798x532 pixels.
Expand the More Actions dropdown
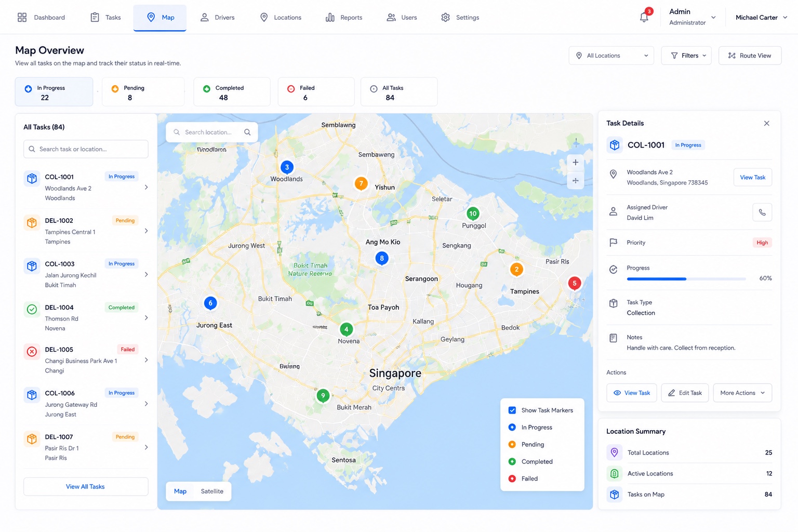coord(742,393)
